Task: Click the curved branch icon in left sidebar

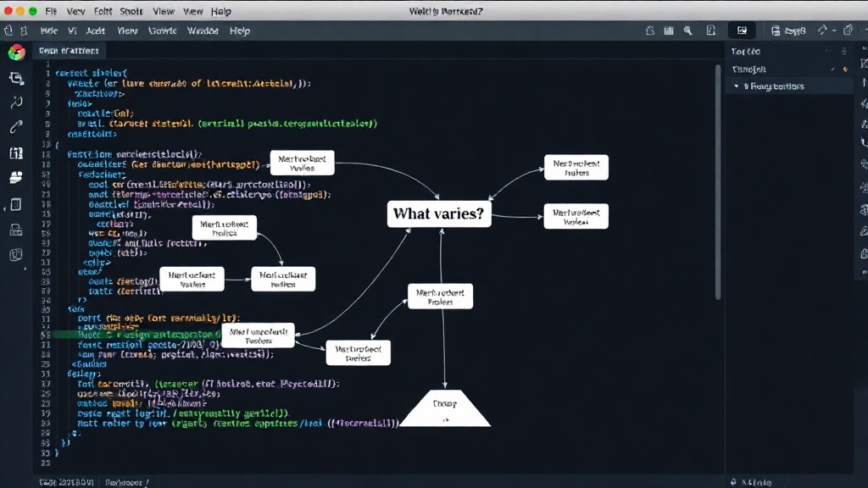Action: click(16, 103)
